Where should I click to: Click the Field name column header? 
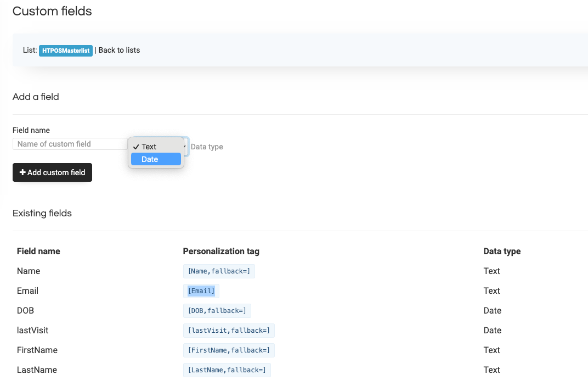tap(38, 251)
